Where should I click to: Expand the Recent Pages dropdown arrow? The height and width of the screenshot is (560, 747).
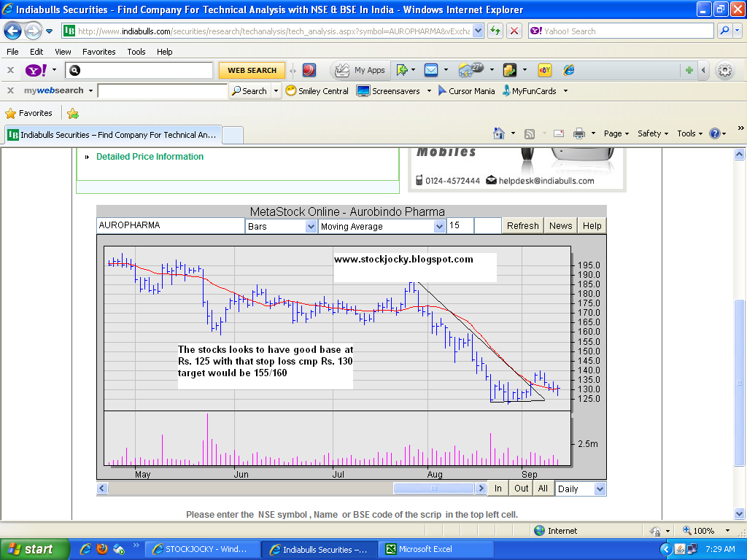49,31
